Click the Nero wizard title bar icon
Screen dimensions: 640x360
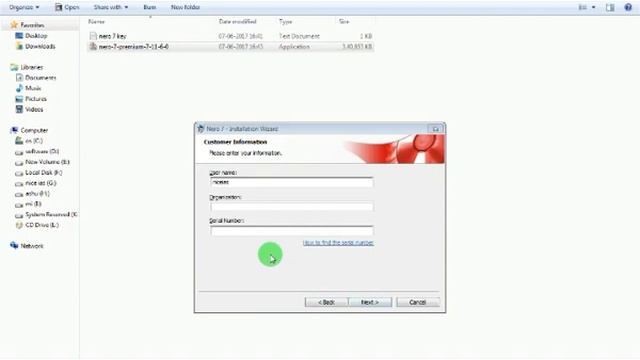tap(200, 129)
